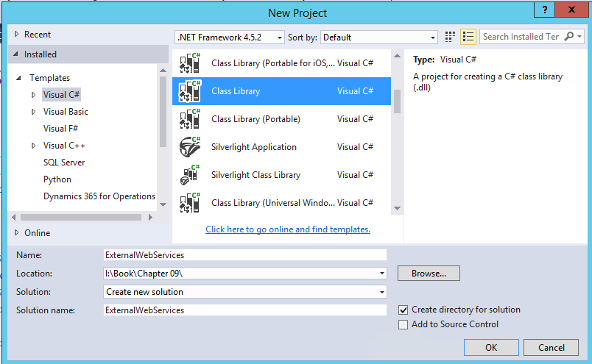Click the Cancel button

coord(552,347)
